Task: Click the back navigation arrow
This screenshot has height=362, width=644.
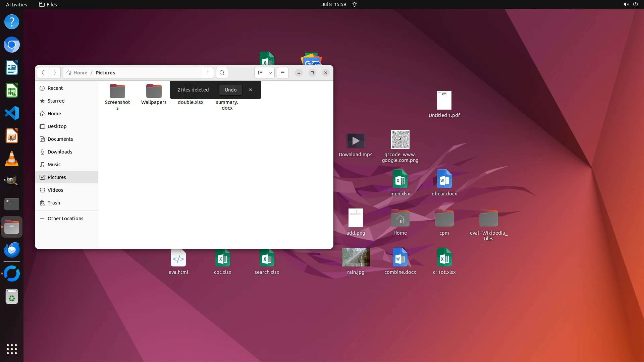Action: click(x=43, y=73)
